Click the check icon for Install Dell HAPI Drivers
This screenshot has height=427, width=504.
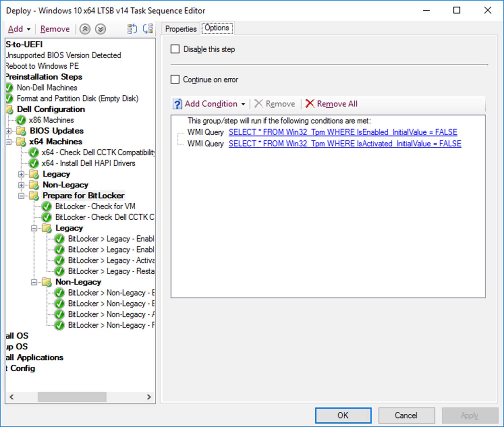tap(34, 163)
